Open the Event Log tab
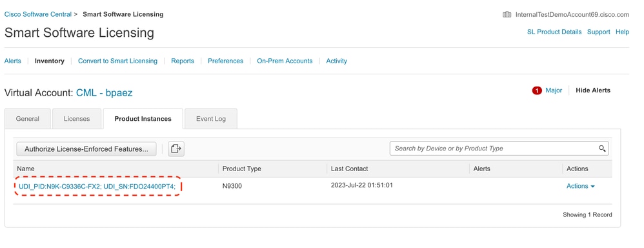 click(211, 119)
